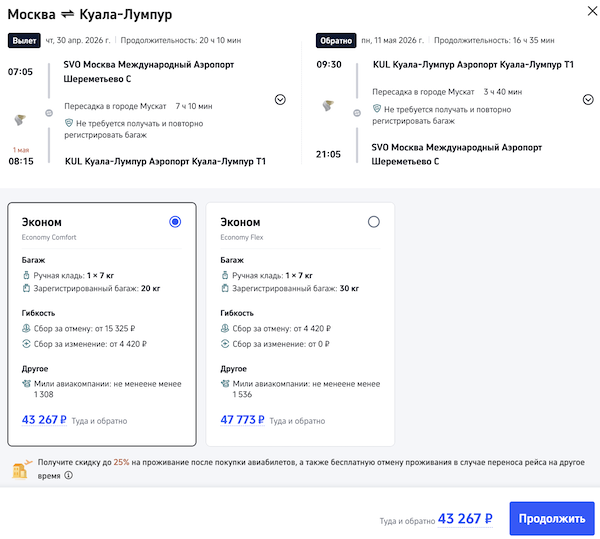Click the 47 773 ₽ Economy Flex price
This screenshot has height=539, width=600.
[243, 421]
